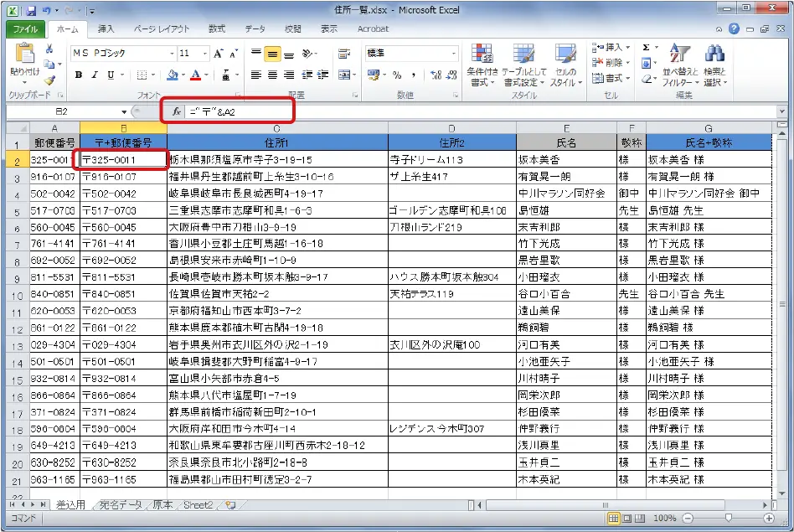Switch to Page Layout view in status bar

coord(626,518)
